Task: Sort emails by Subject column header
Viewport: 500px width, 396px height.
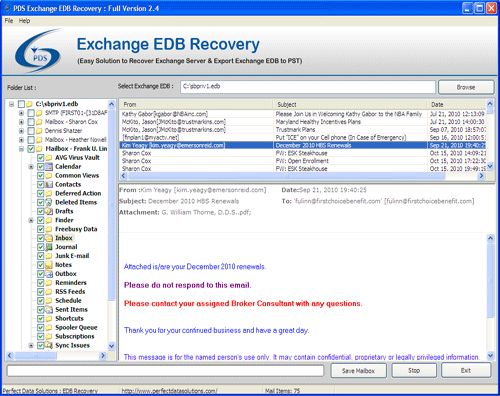Action: pos(350,104)
